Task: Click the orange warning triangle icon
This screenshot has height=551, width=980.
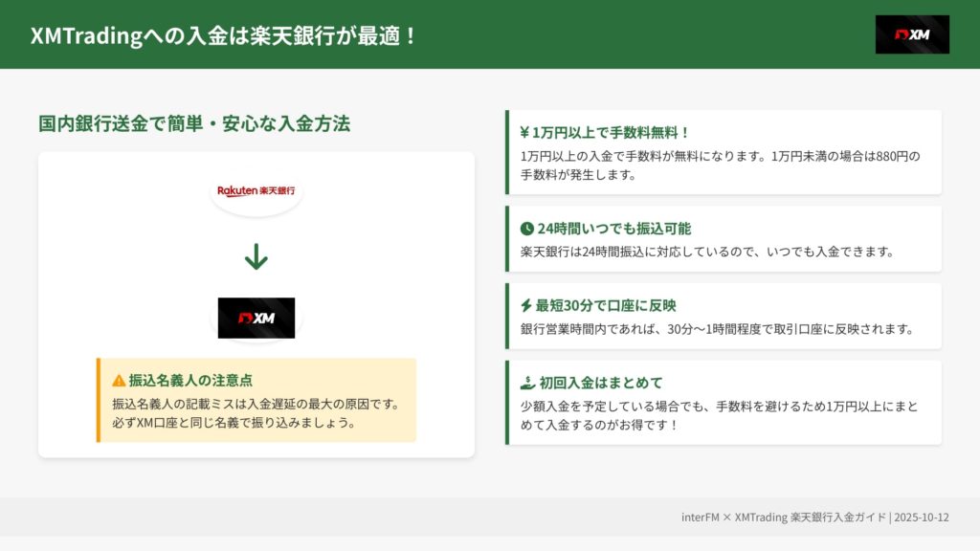Action: pyautogui.click(x=119, y=380)
